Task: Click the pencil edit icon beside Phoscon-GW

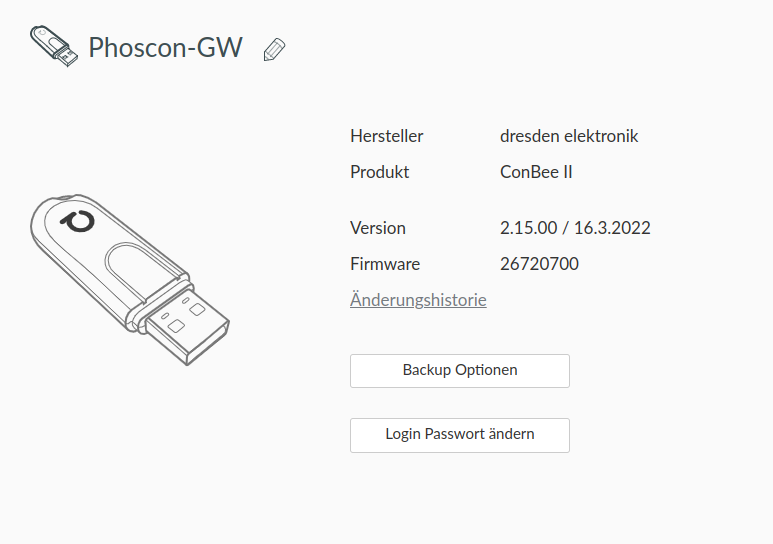Action: point(274,49)
